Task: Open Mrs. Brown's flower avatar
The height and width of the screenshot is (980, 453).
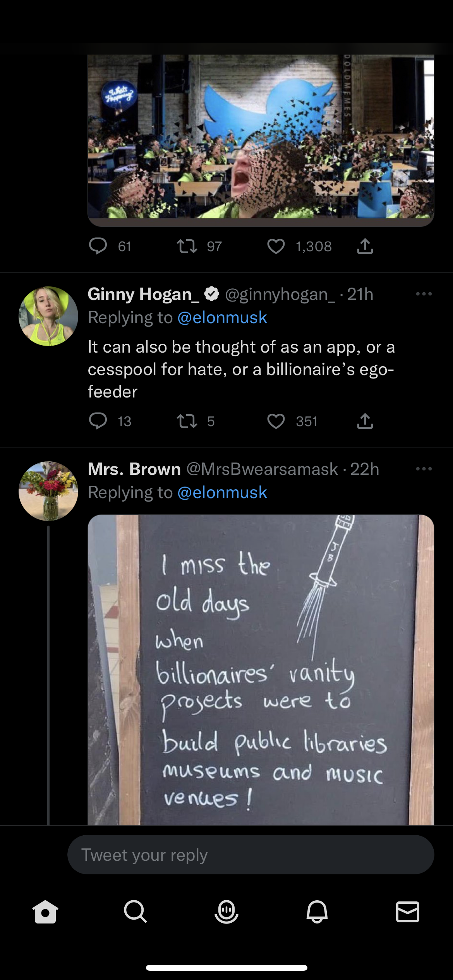Action: (48, 491)
